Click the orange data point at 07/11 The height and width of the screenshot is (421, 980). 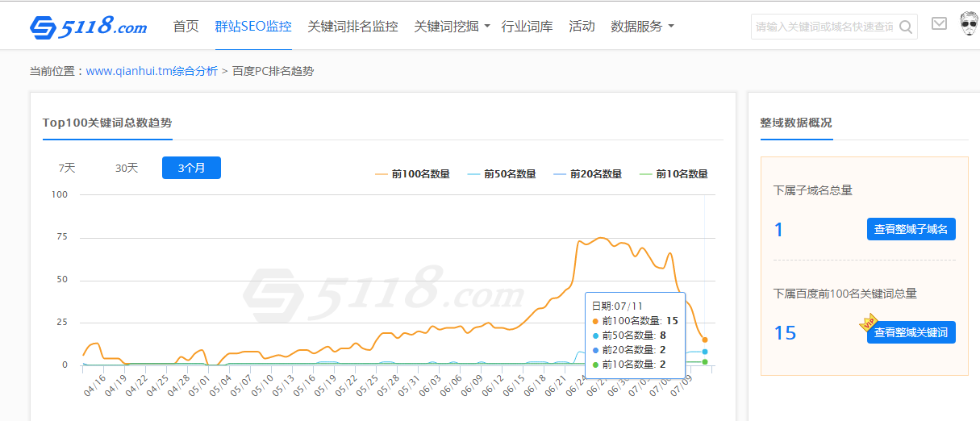705,340
